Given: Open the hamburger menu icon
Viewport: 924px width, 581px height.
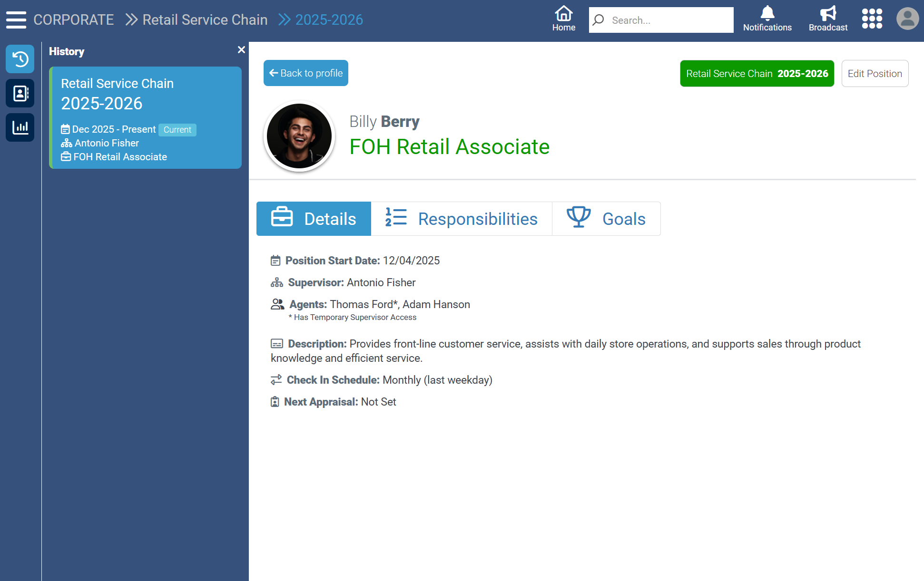Looking at the screenshot, I should tap(16, 19).
